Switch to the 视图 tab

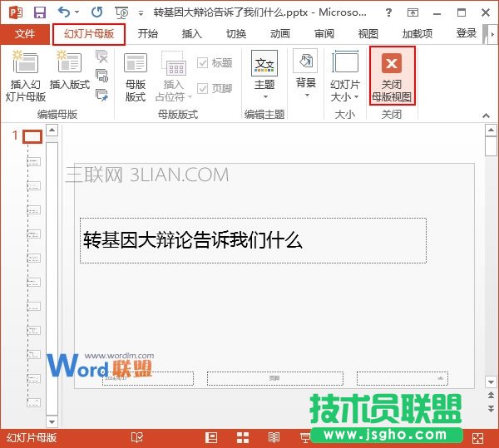(x=368, y=34)
